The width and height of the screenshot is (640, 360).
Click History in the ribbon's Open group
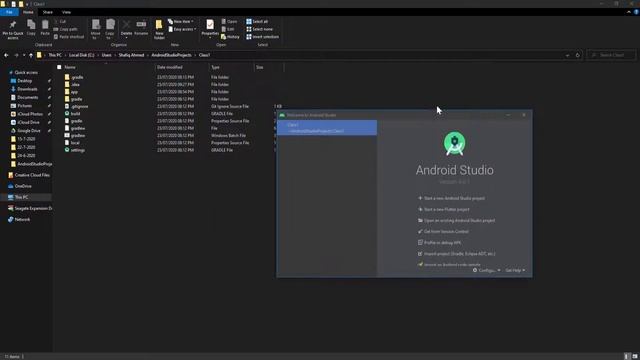click(x=230, y=37)
